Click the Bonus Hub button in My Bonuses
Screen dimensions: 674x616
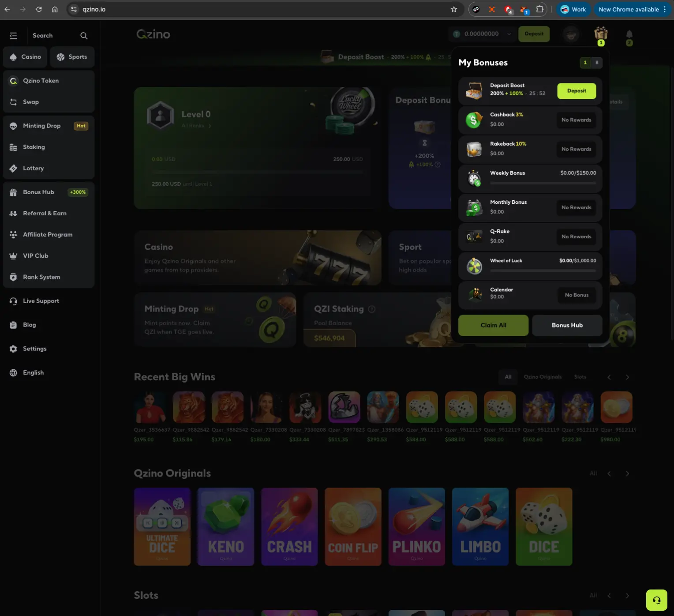point(567,325)
